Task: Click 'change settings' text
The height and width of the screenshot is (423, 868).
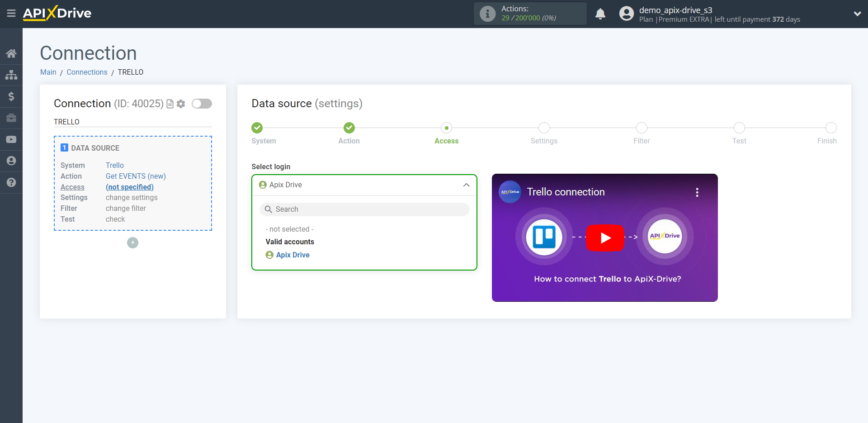Action: (132, 198)
